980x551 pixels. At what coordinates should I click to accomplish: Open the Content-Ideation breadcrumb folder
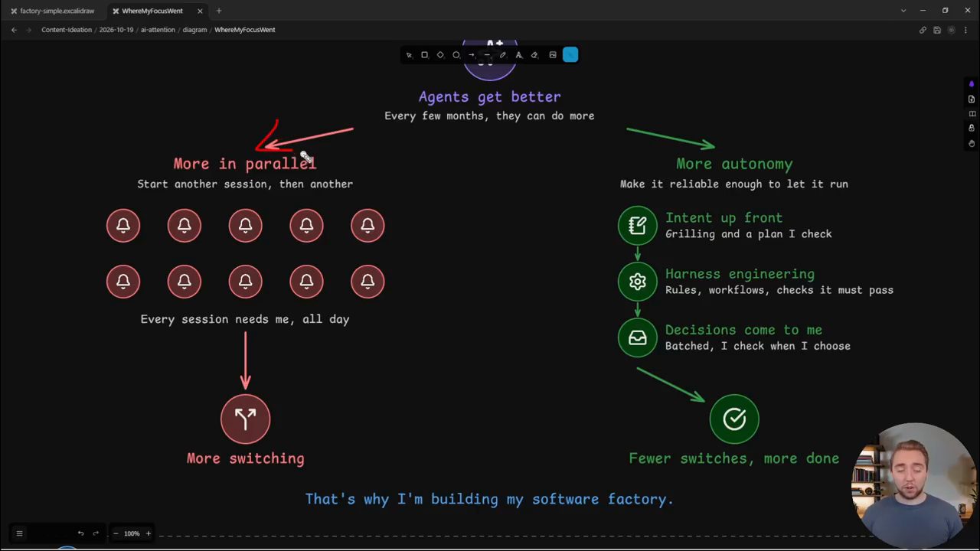(x=67, y=30)
